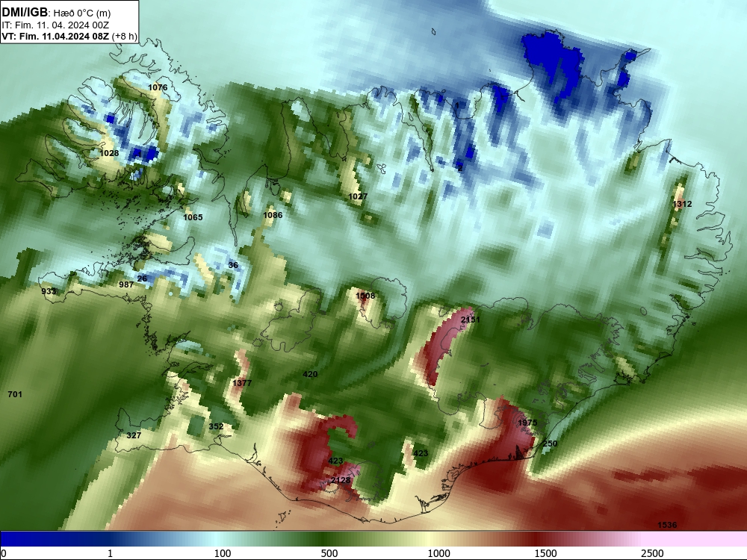Select the VT: Fim. 11.04.2024 08Z line

click(69, 36)
